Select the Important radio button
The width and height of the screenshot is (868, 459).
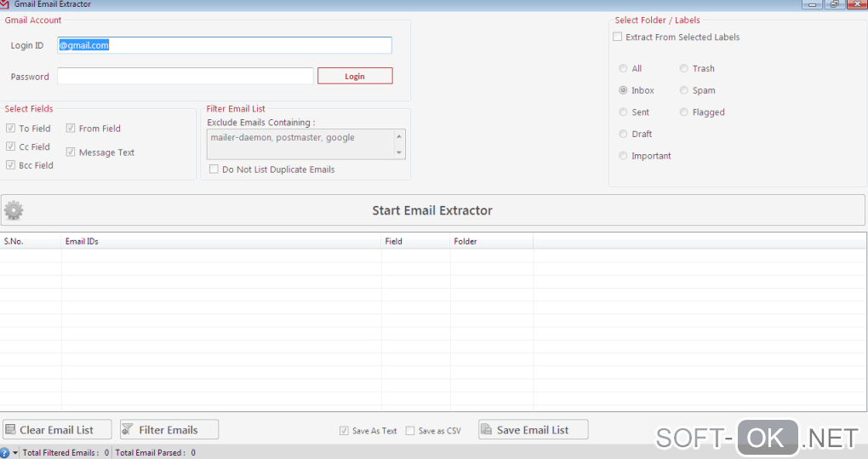[x=623, y=156]
